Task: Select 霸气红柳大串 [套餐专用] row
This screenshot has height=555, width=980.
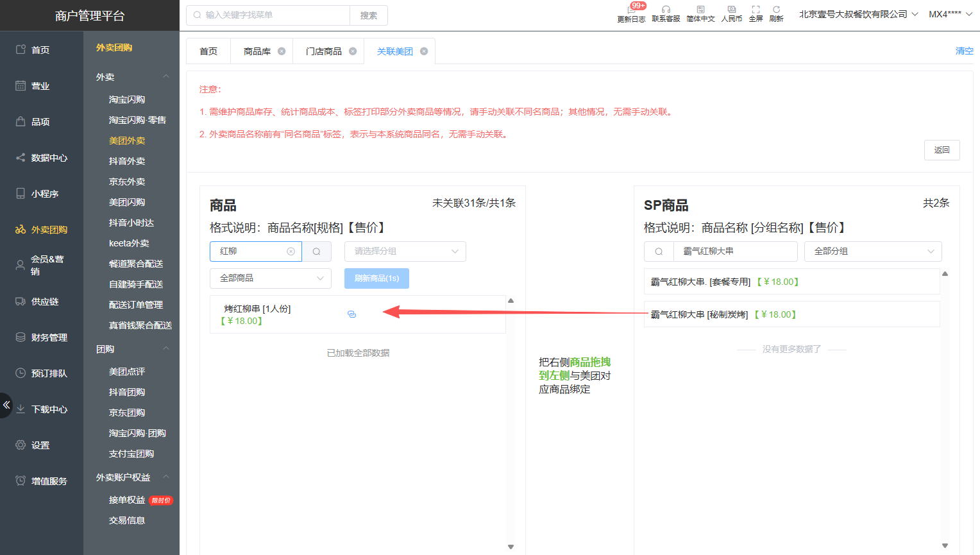Action: pyautogui.click(x=792, y=282)
